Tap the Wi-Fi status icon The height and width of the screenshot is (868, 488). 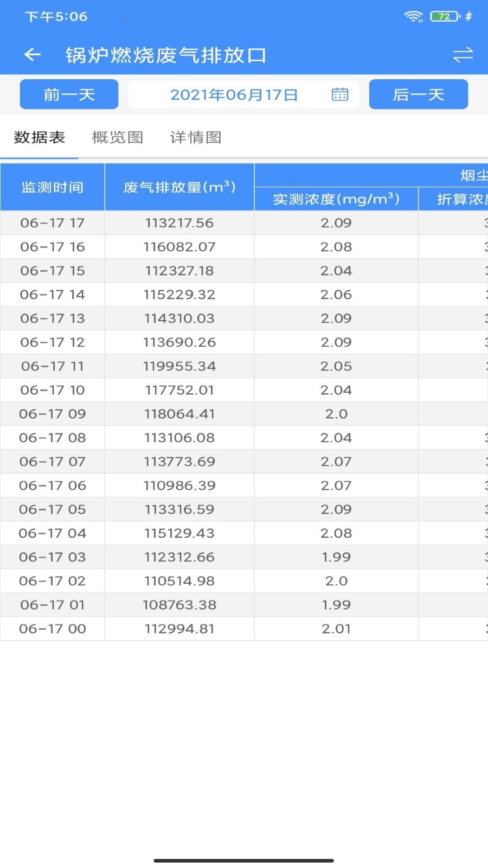[413, 16]
